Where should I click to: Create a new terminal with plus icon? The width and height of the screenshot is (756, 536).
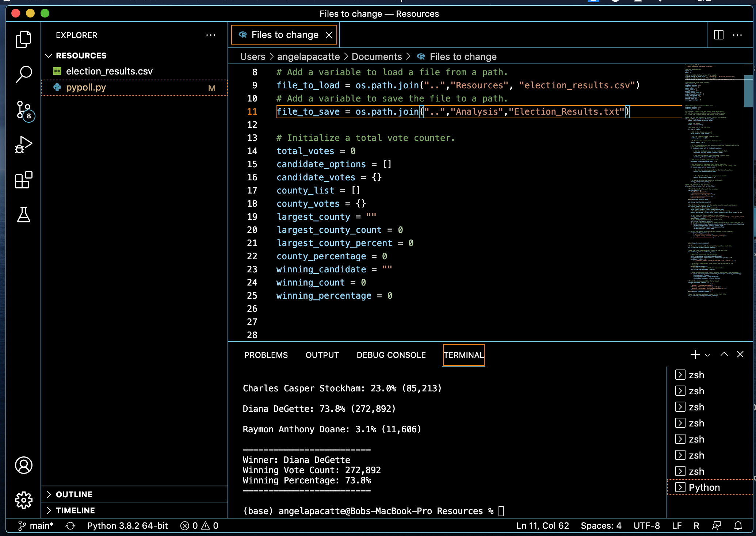click(695, 355)
